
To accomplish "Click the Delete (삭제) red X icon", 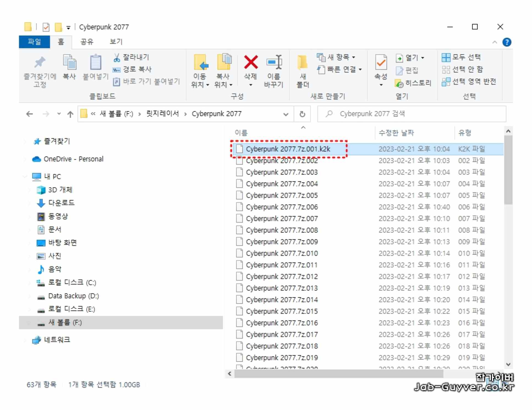I will pos(250,62).
